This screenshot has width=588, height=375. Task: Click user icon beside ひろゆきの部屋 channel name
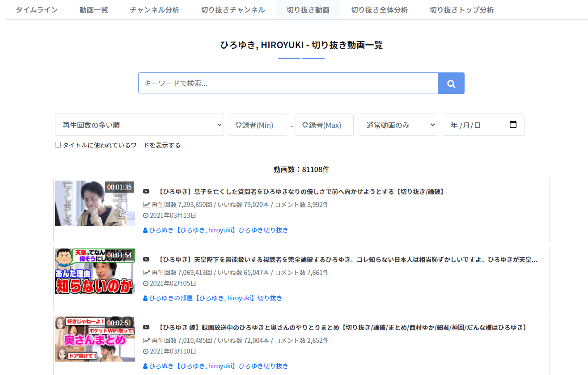click(x=145, y=298)
